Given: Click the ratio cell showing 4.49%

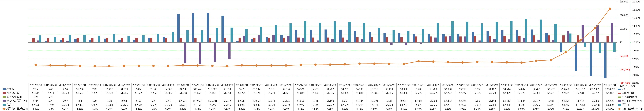Looking at the screenshot, I should (36, 109).
